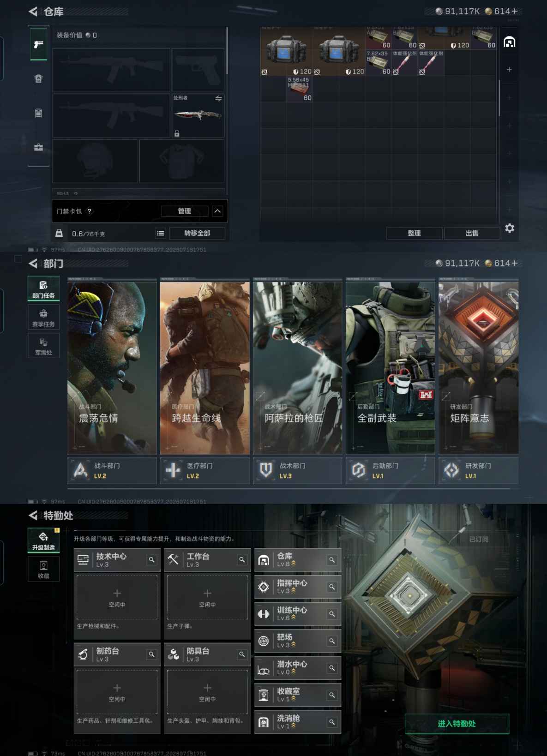The width and height of the screenshot is (547, 756).
Task: Collapse the 门禁卡包 panel with the chevron
Action: (218, 211)
